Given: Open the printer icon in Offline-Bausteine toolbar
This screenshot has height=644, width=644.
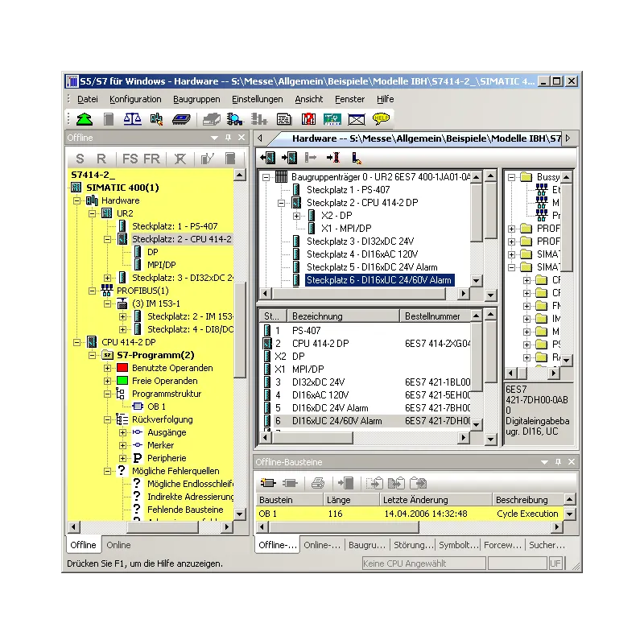Looking at the screenshot, I should tap(317, 483).
